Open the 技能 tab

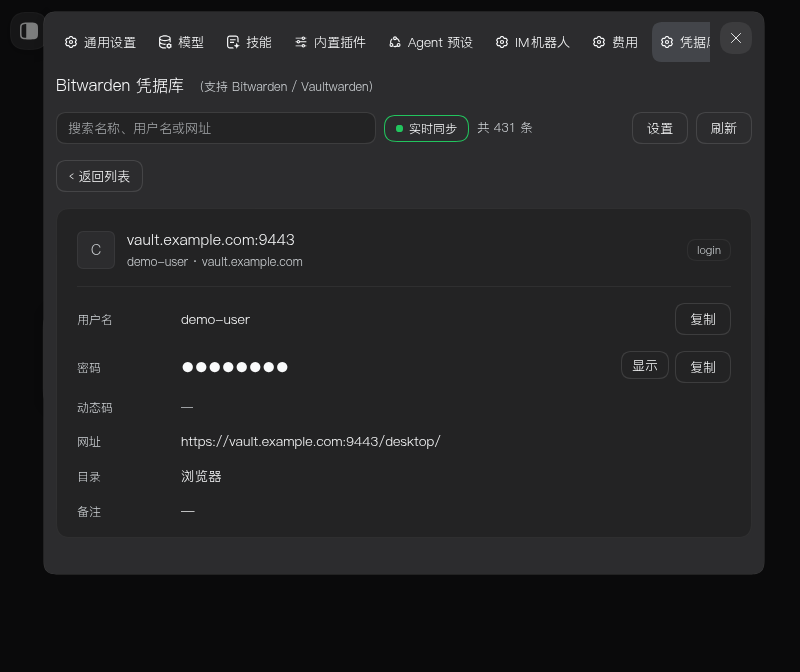click(x=249, y=42)
